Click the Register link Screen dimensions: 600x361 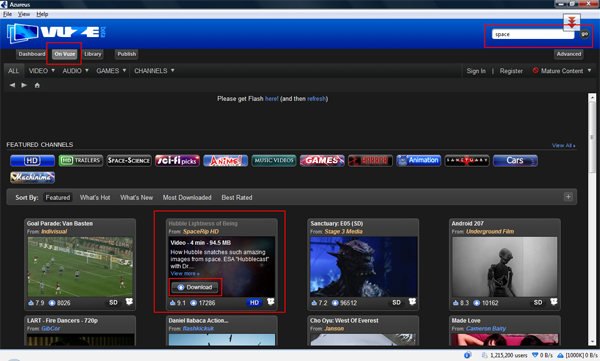tap(511, 71)
